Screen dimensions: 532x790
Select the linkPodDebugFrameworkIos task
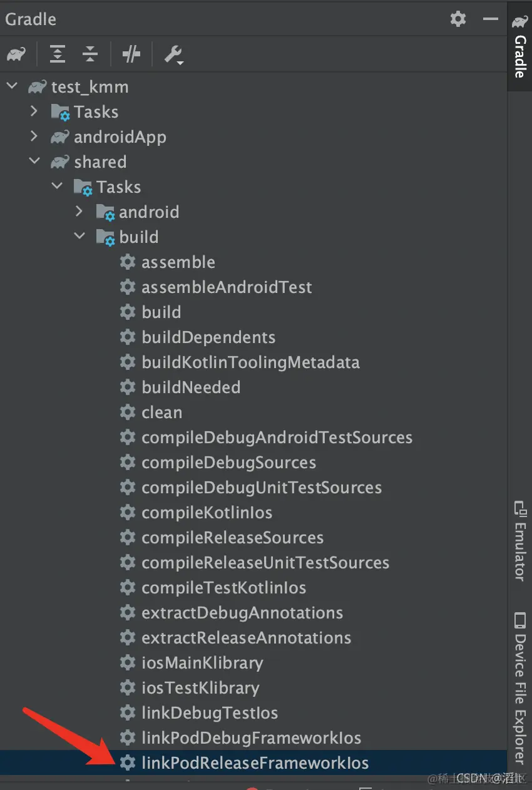tap(251, 737)
